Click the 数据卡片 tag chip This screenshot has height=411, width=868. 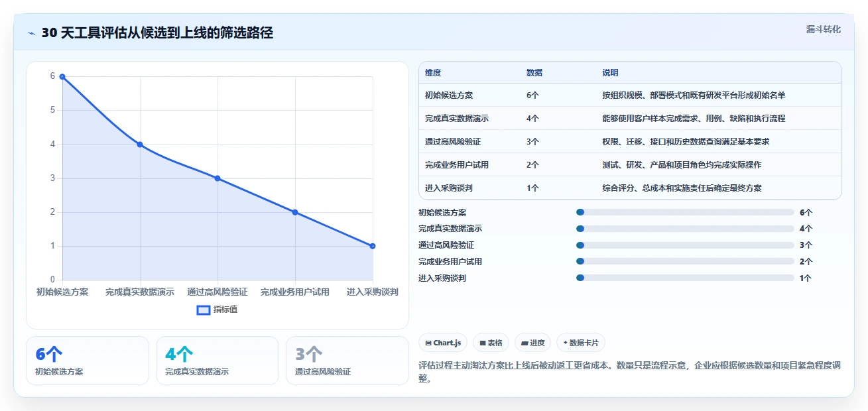[x=581, y=343]
